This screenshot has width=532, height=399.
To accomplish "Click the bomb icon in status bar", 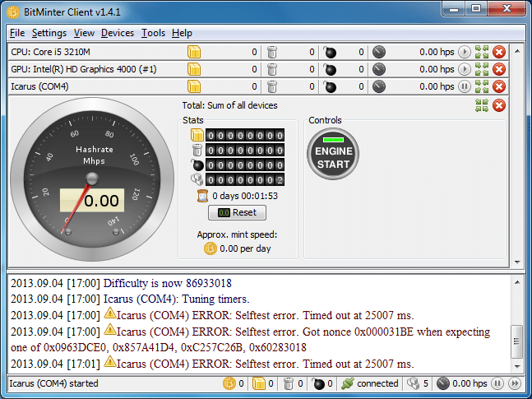I will point(318,383).
